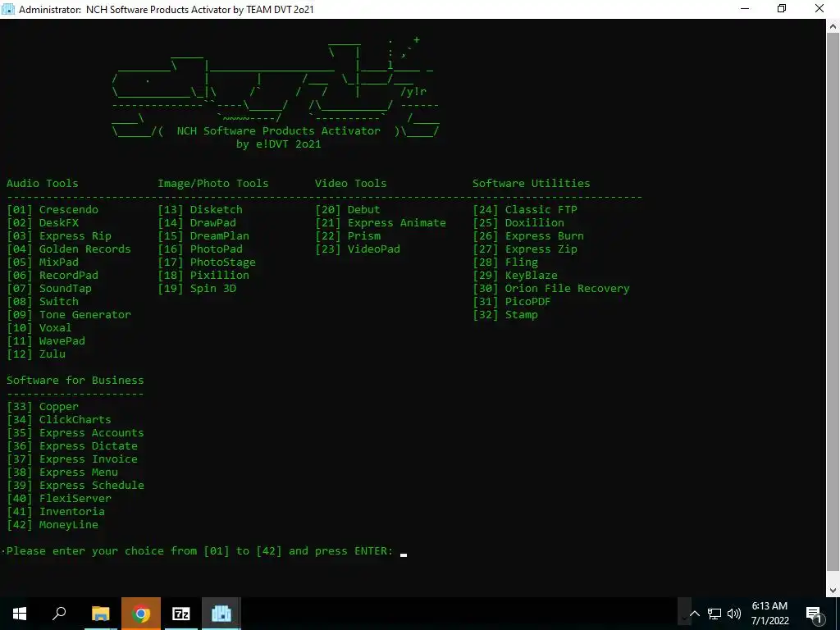Close the NCH Activator window
Viewport: 840px width, 630px height.
tap(819, 9)
